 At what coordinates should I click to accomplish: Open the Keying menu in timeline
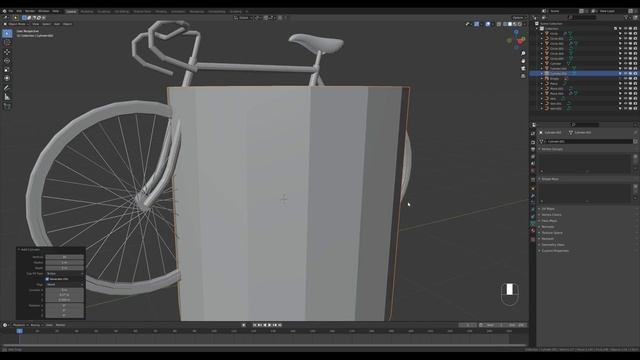coord(36,325)
